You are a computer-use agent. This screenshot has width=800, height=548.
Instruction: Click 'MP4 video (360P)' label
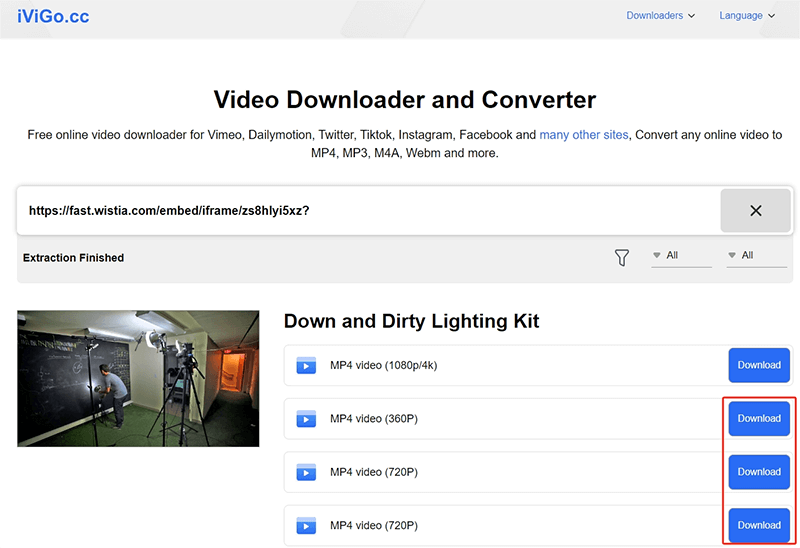click(x=374, y=419)
